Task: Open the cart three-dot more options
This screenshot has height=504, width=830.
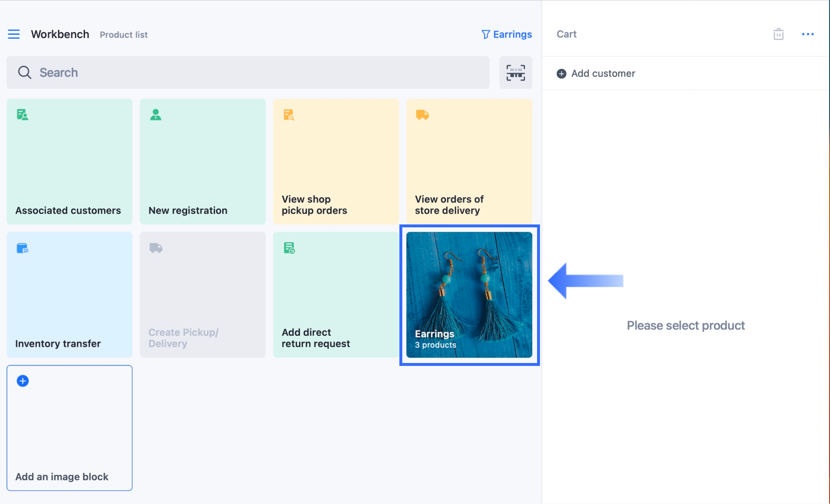Action: pyautogui.click(x=808, y=34)
